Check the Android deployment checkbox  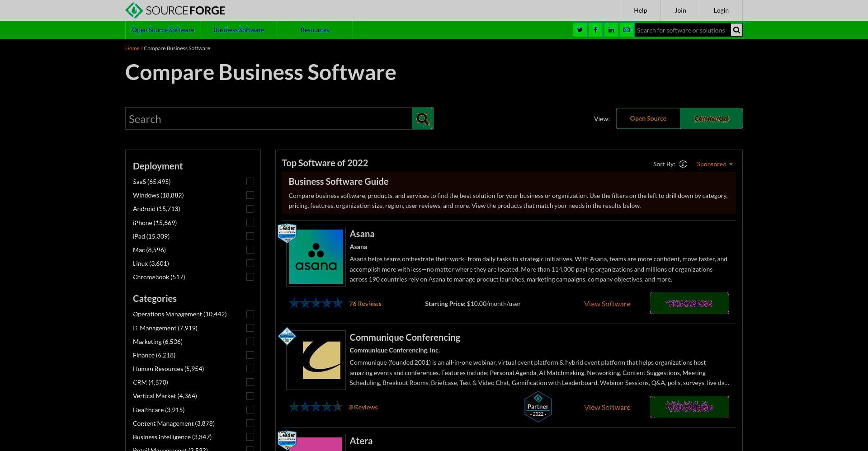tap(250, 209)
